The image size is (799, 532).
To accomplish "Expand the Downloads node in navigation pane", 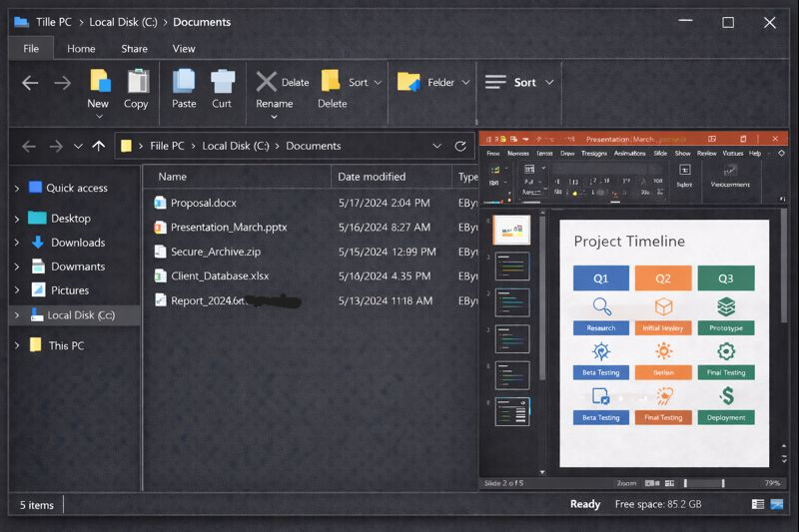I will point(17,243).
